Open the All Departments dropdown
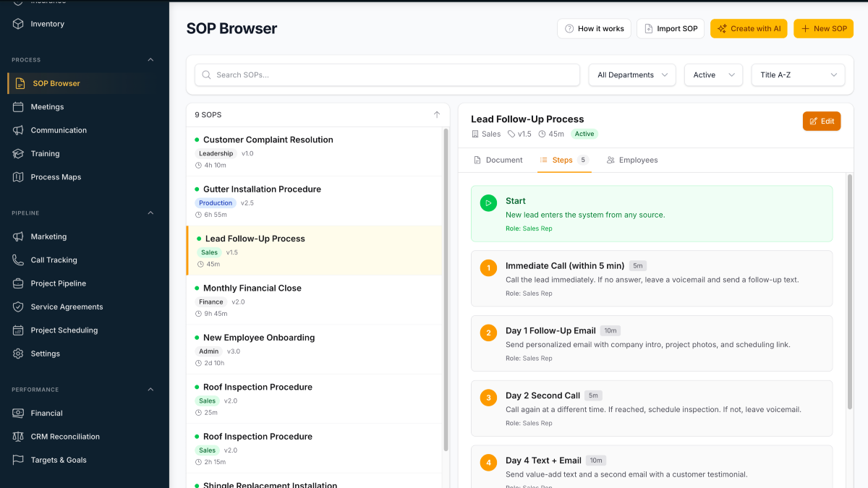 (631, 74)
